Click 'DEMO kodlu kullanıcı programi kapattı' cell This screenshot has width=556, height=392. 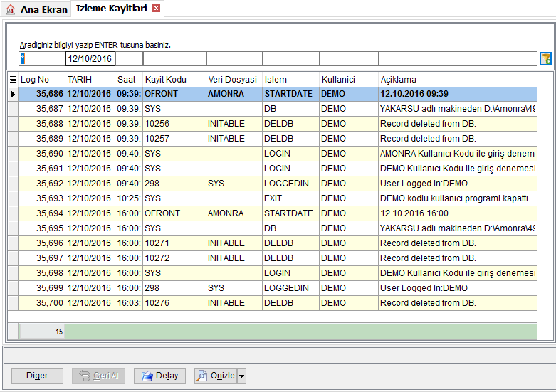(458, 198)
